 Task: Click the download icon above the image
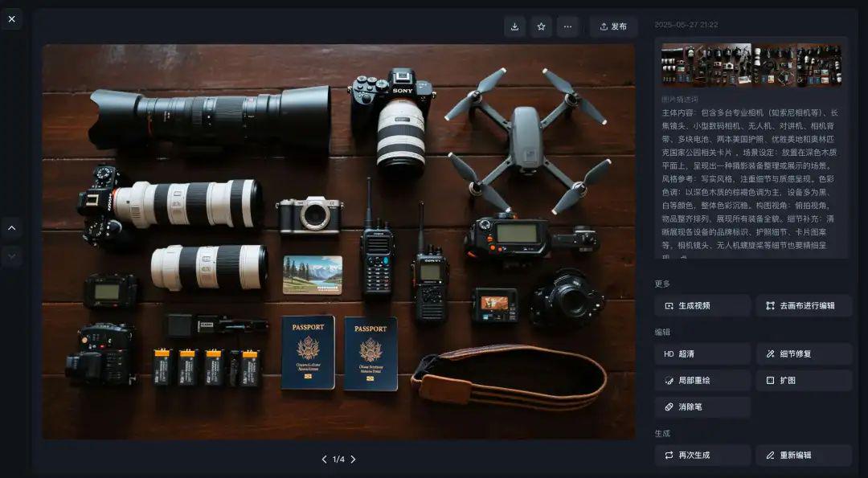click(x=514, y=27)
